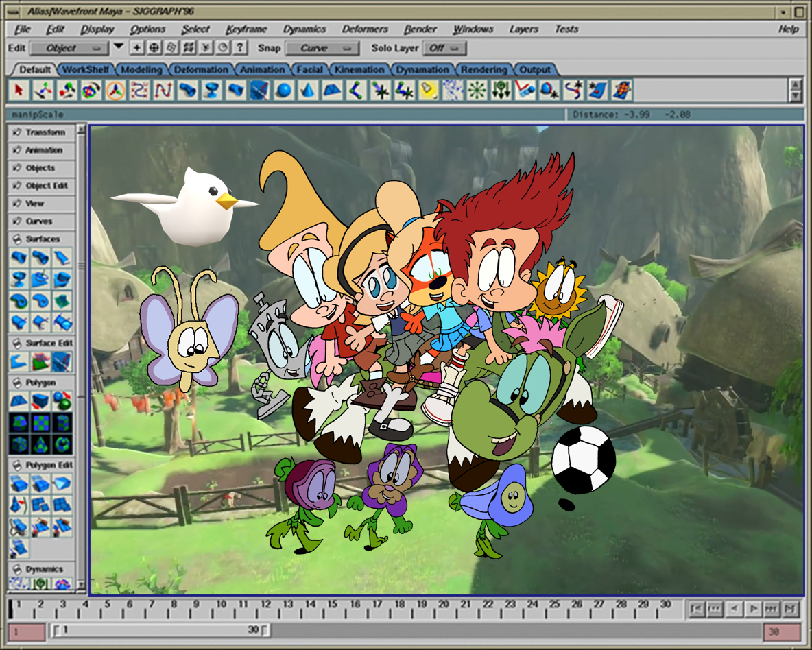Play the animation backward
Viewport: 812px width, 650px height.
tap(734, 609)
